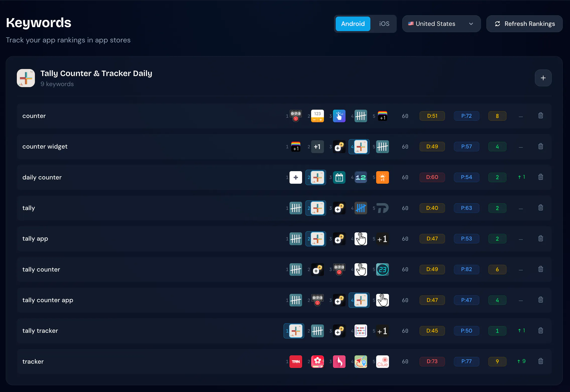Click difficulty badge D:40 for tally
Screen dimensions: 570x392
[x=432, y=208]
